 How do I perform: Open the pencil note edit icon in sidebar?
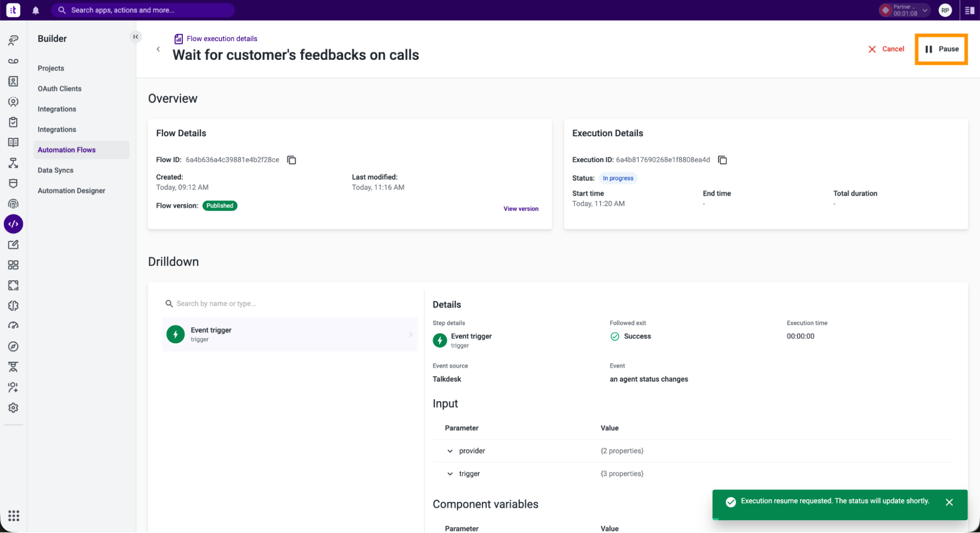(13, 244)
